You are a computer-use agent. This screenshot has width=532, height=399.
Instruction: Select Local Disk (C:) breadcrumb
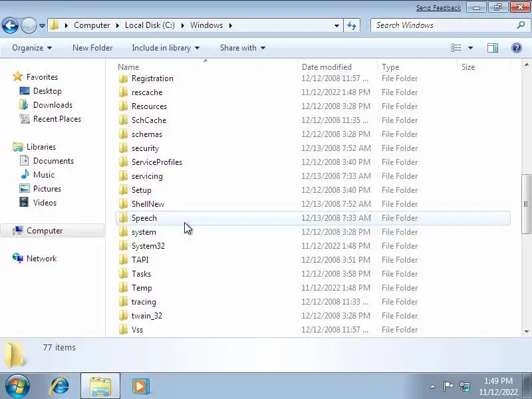point(150,25)
